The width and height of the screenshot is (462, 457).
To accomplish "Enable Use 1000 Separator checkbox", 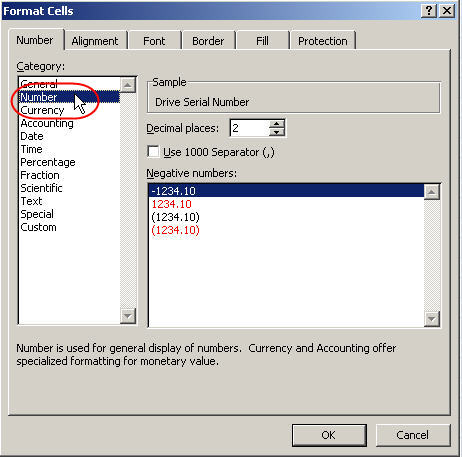I will [x=153, y=152].
